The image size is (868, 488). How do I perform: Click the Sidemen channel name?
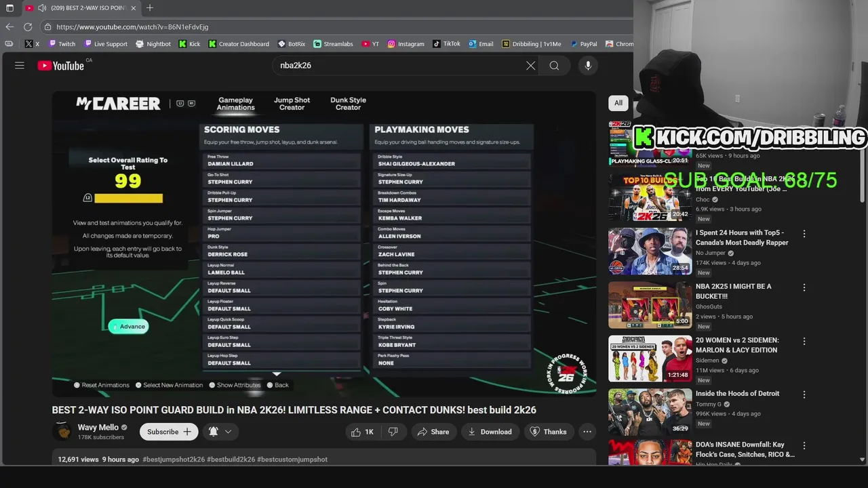(x=707, y=361)
